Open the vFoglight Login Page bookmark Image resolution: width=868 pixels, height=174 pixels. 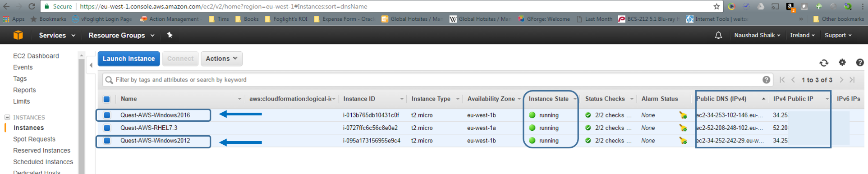102,19
